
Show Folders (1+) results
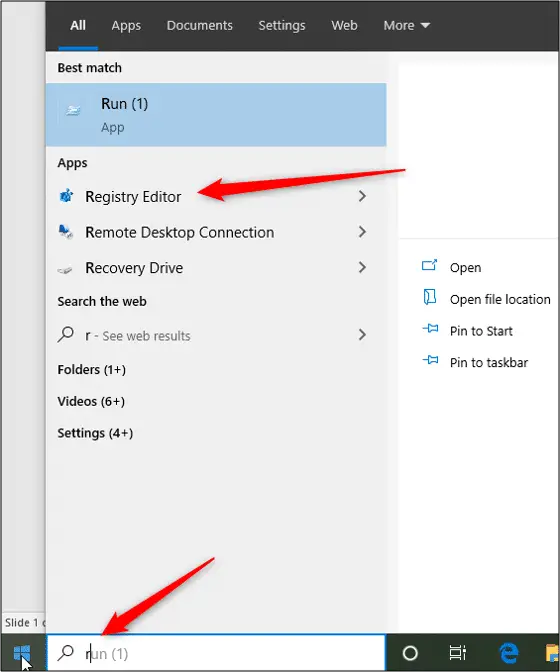click(x=92, y=369)
